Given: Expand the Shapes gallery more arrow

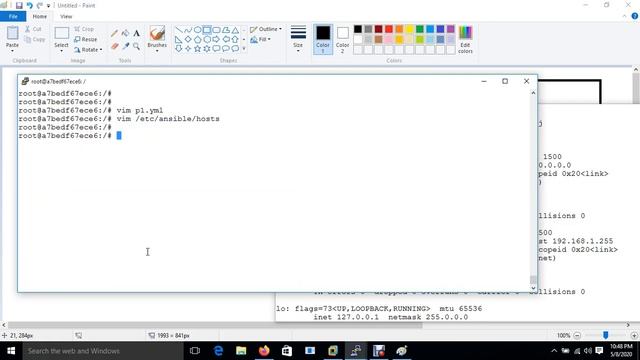Looking at the screenshot, I should pyautogui.click(x=244, y=49).
